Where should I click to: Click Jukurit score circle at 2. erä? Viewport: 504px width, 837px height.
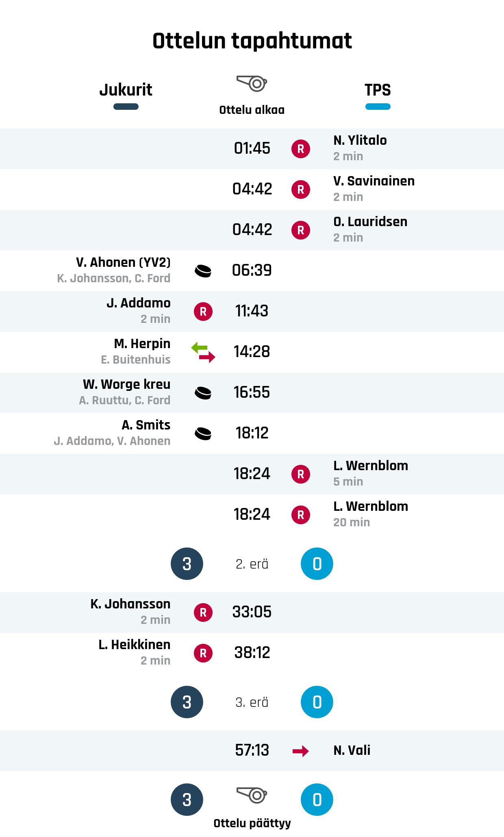coord(187,564)
